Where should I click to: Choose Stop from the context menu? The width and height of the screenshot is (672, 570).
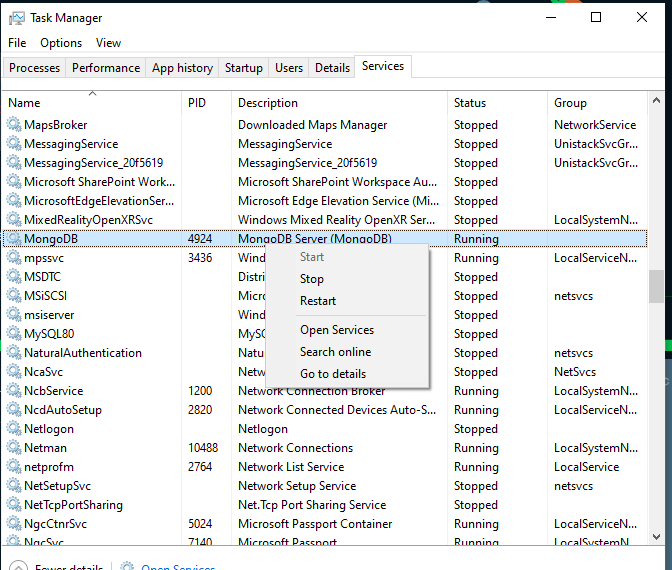click(x=312, y=279)
